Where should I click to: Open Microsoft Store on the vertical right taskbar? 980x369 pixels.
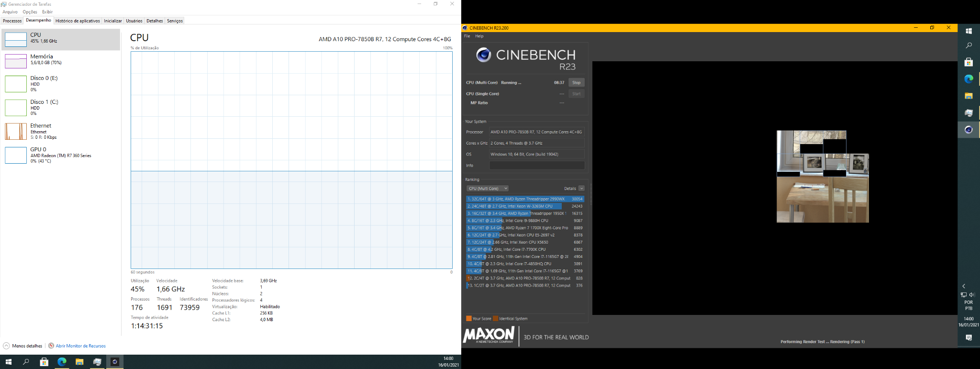point(969,62)
